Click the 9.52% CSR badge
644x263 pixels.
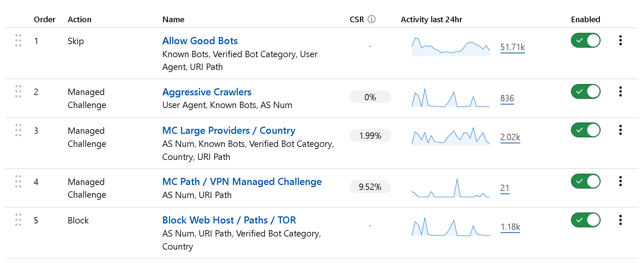pyautogui.click(x=370, y=187)
